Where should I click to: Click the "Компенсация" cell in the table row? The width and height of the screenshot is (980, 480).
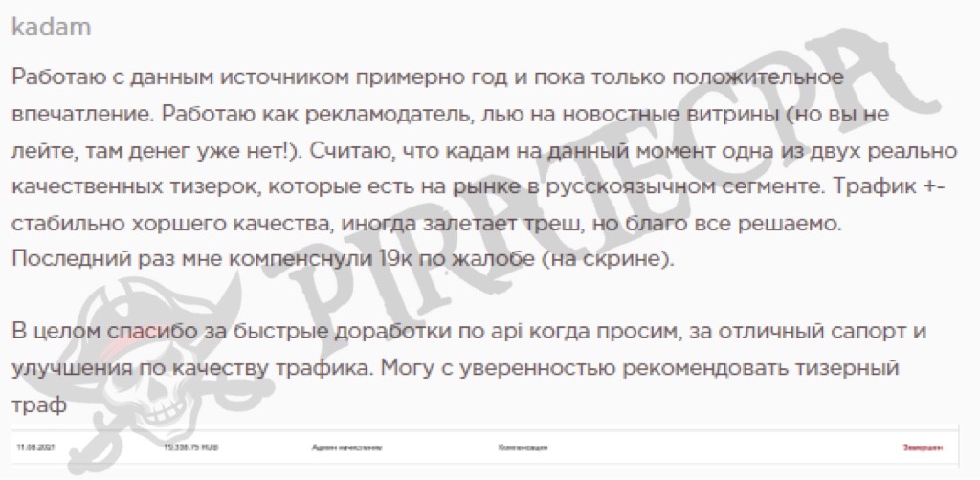(x=523, y=447)
